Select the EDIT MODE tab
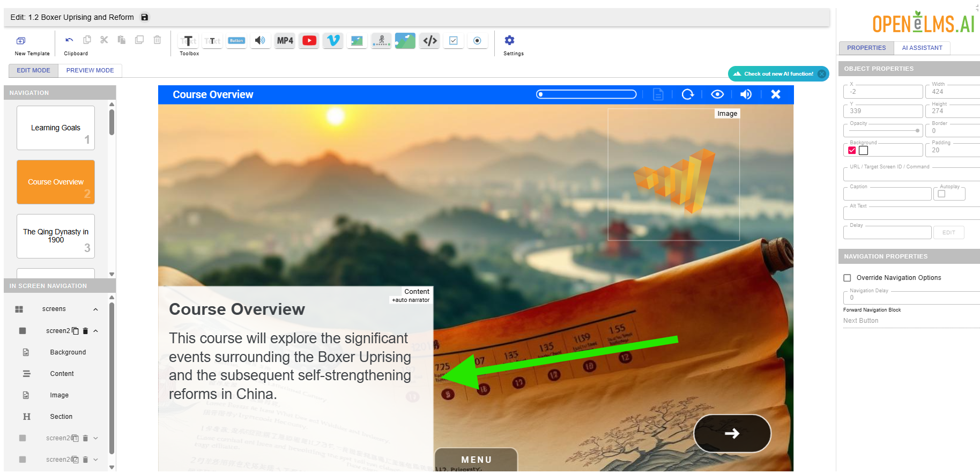Screen dimensions: 980x473 [33, 70]
